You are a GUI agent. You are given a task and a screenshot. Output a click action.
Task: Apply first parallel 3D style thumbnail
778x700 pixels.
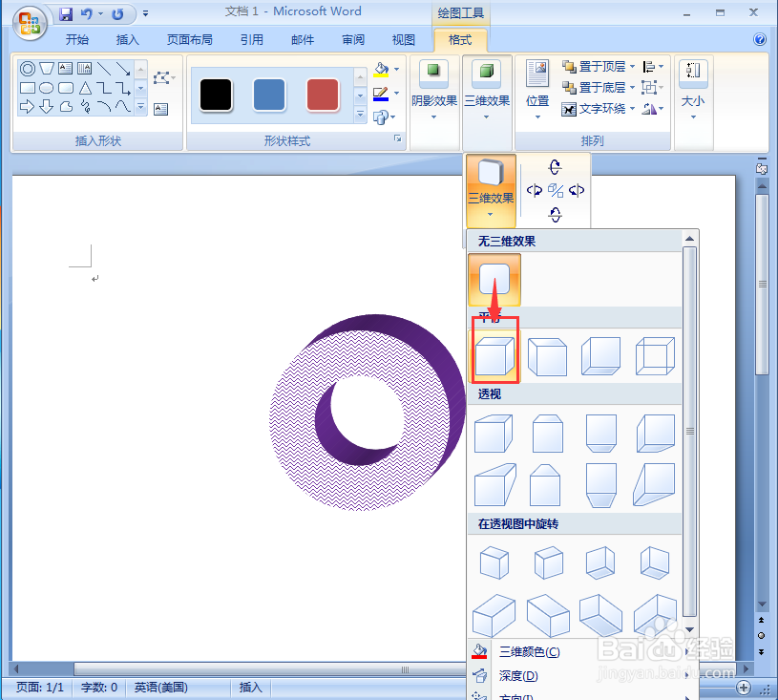(x=494, y=356)
